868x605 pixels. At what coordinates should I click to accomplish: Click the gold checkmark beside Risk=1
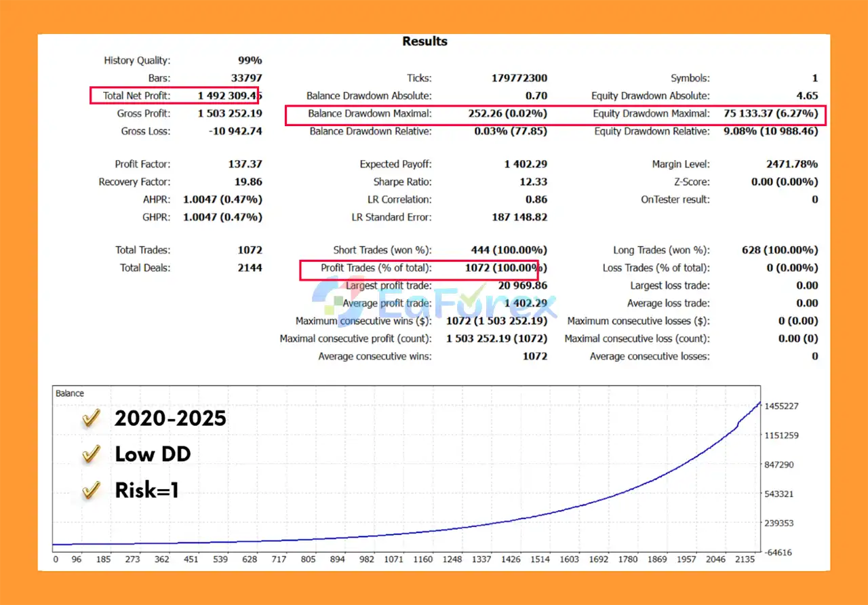coord(90,490)
